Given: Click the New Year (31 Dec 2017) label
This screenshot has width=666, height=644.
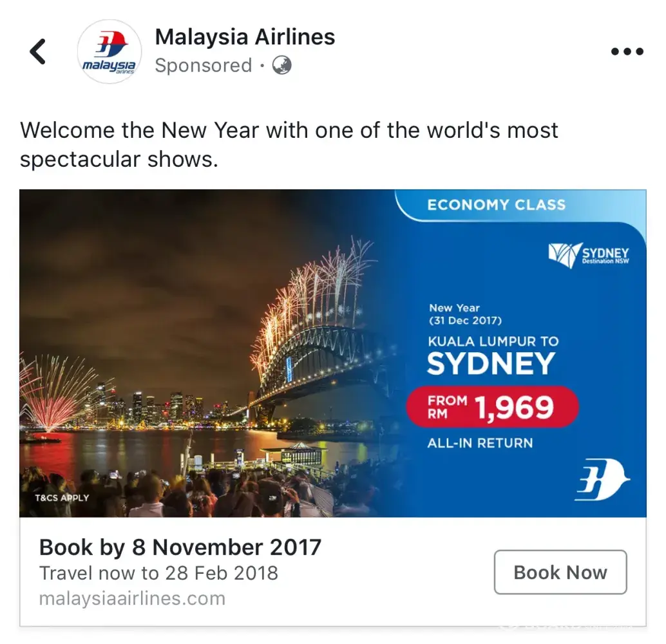Looking at the screenshot, I should click(x=466, y=314).
